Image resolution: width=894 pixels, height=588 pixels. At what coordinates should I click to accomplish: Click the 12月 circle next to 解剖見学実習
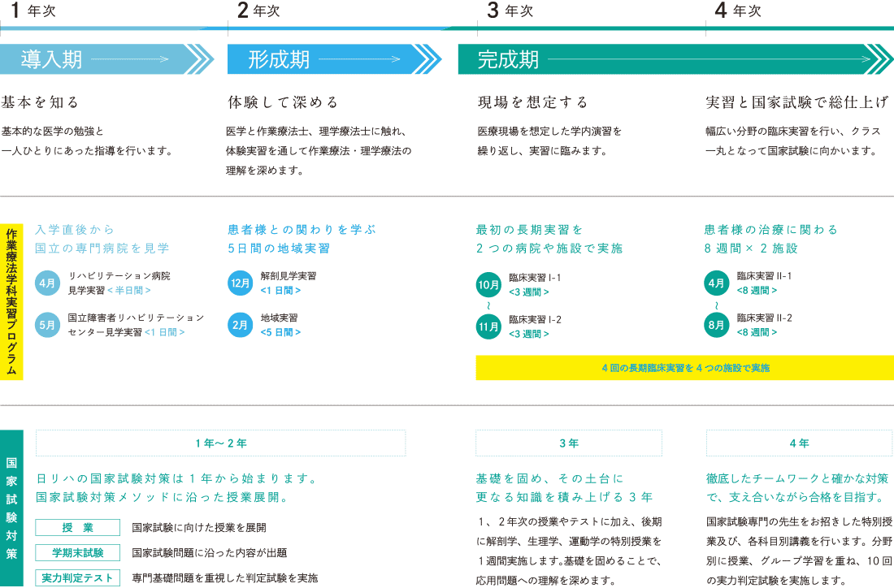(x=241, y=283)
